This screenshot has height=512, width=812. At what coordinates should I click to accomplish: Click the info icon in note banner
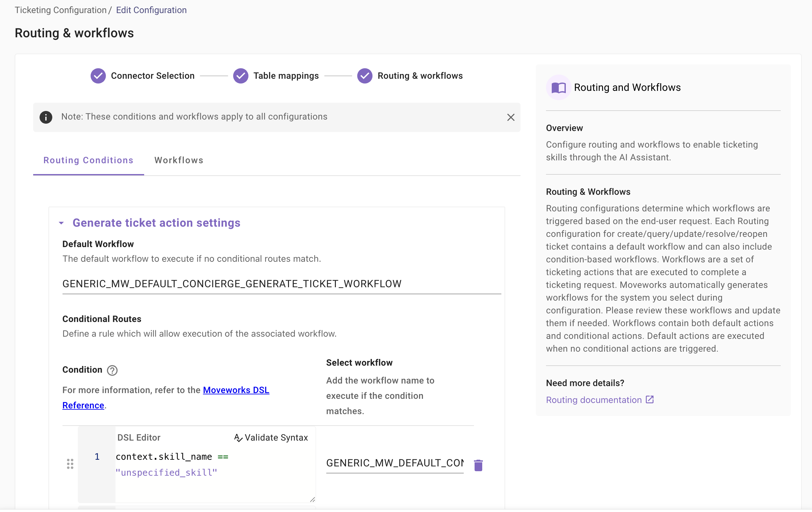46,117
